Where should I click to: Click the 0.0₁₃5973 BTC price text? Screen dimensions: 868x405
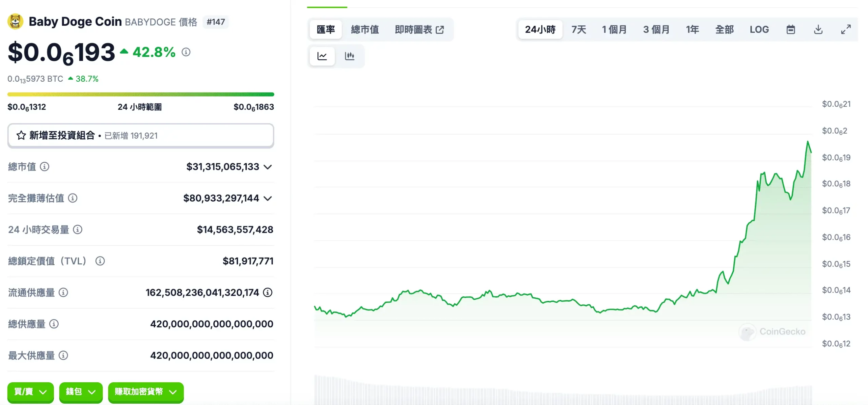click(x=35, y=79)
